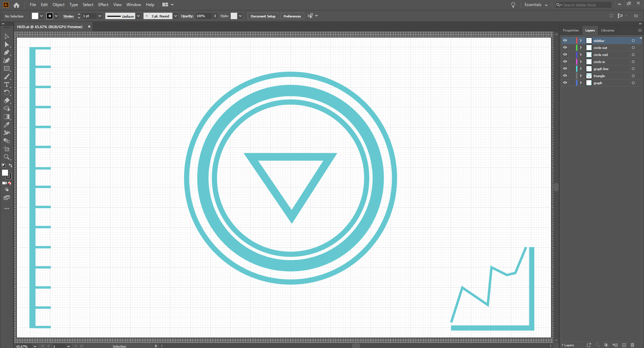644x348 pixels.
Task: Click Make/Release Clipping Mask icon
Action: pyautogui.click(x=606, y=345)
